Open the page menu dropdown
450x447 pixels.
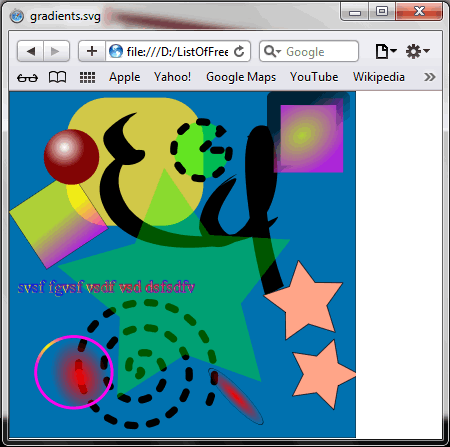tap(386, 51)
